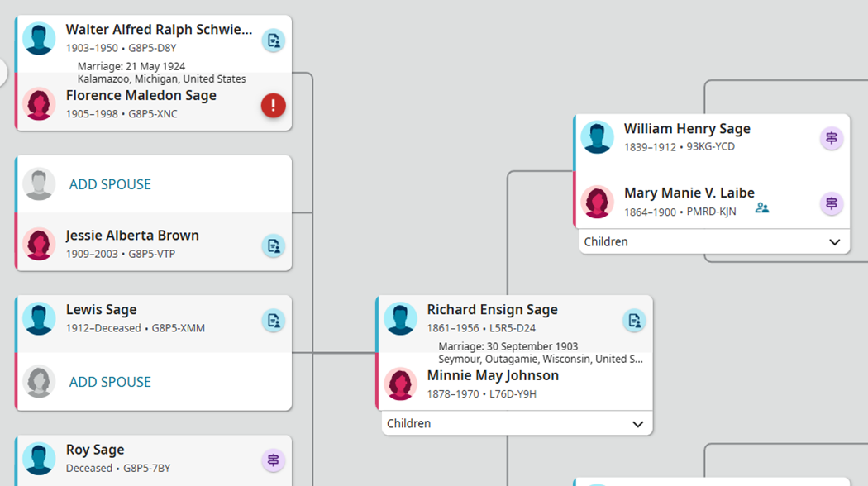Open record hint icon beside Jessie Alberta Brown
The height and width of the screenshot is (486, 868).
coord(274,245)
